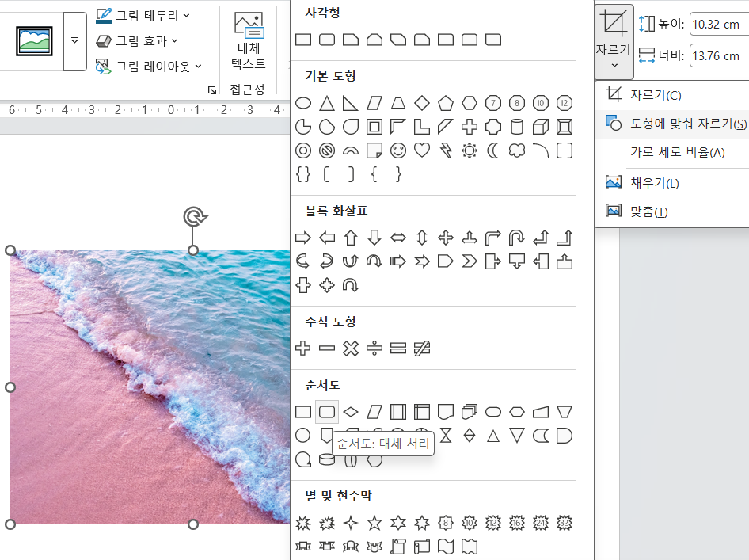The height and width of the screenshot is (560, 749).
Task: Select the sun shape
Action: (x=469, y=150)
